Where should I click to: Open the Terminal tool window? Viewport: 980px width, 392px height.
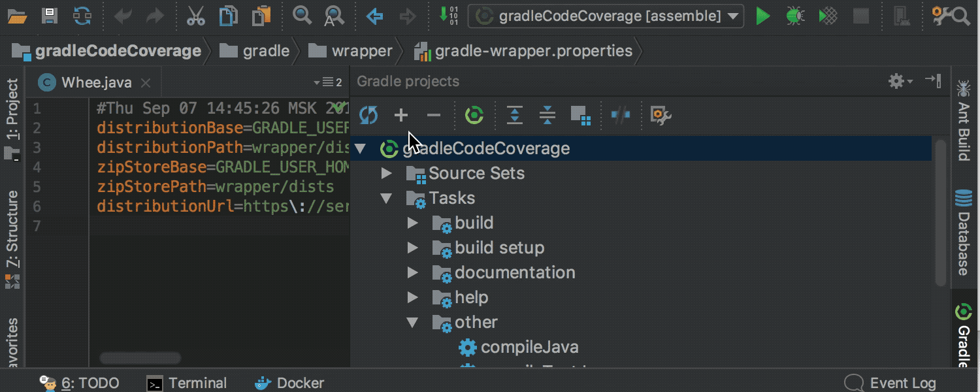(187, 383)
